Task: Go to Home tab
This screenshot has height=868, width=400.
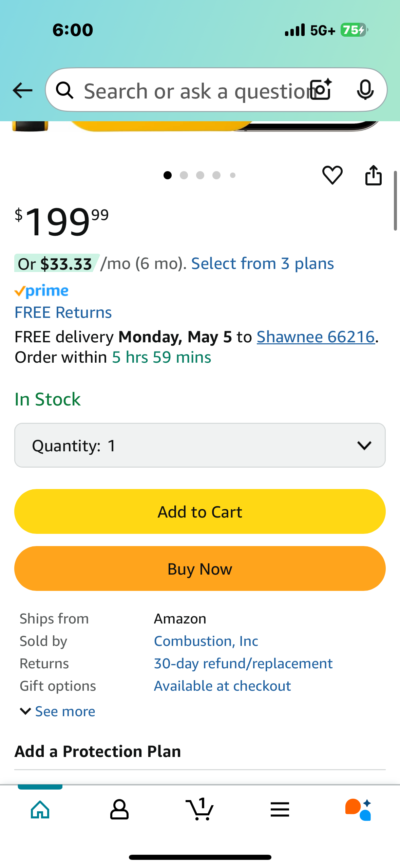Action: coord(40,810)
